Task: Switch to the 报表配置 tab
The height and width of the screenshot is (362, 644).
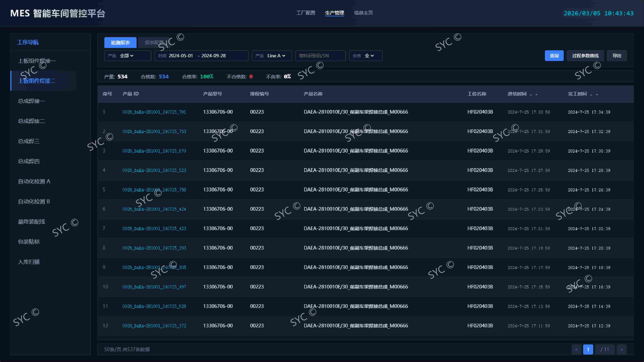Action: 154,43
